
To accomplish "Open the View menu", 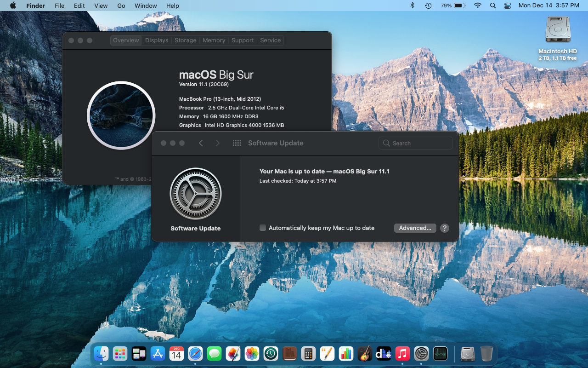I will 101,6.
